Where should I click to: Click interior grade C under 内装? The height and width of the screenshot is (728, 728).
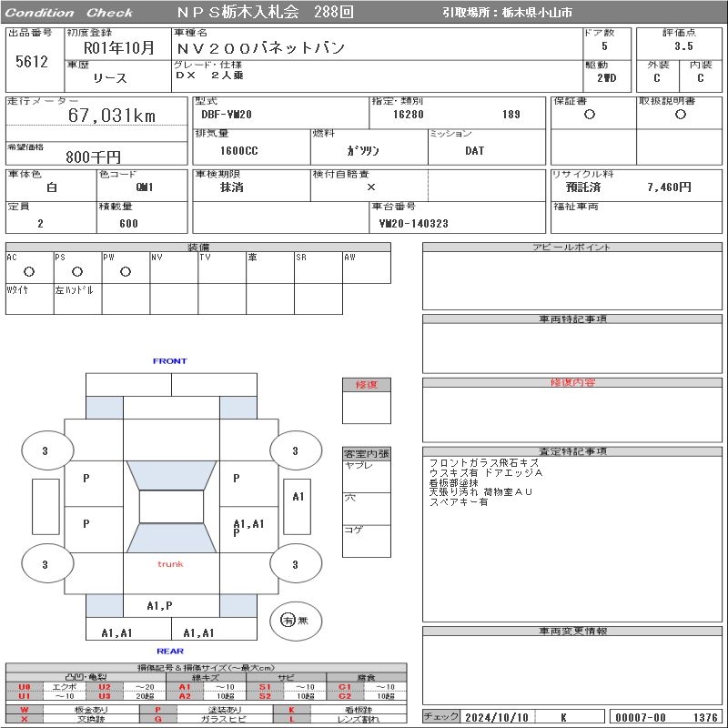coord(700,78)
